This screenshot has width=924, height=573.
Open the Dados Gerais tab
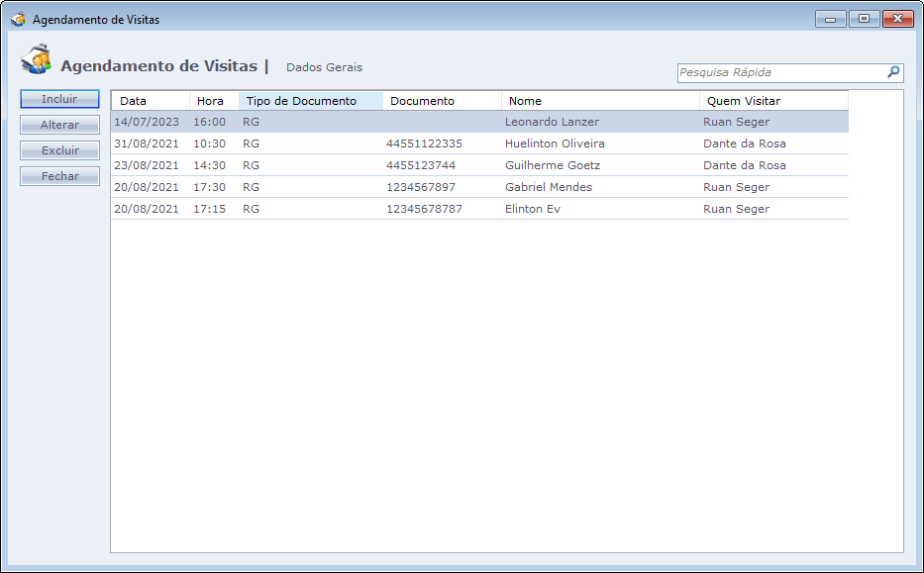[x=324, y=67]
